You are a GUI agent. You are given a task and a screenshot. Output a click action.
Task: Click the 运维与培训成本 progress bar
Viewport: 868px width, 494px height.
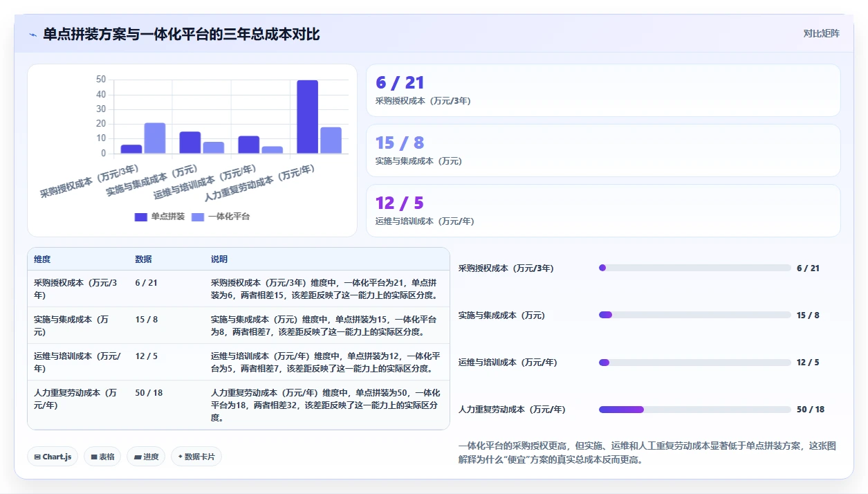pyautogui.click(x=694, y=363)
